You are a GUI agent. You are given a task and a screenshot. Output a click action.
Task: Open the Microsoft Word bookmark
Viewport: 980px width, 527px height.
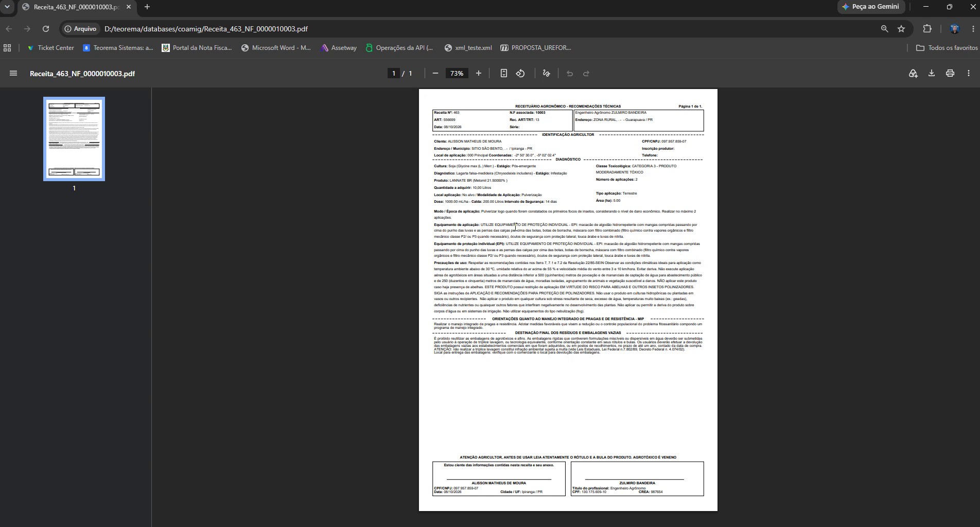pos(276,48)
